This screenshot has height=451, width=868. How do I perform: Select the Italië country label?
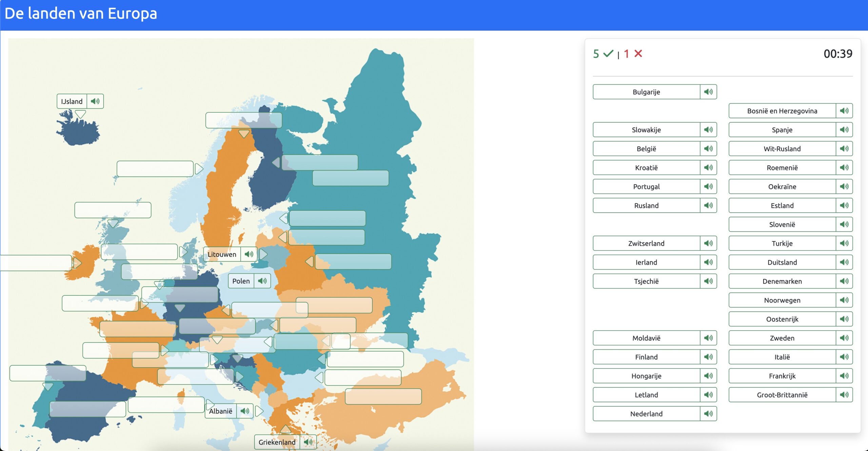(782, 357)
